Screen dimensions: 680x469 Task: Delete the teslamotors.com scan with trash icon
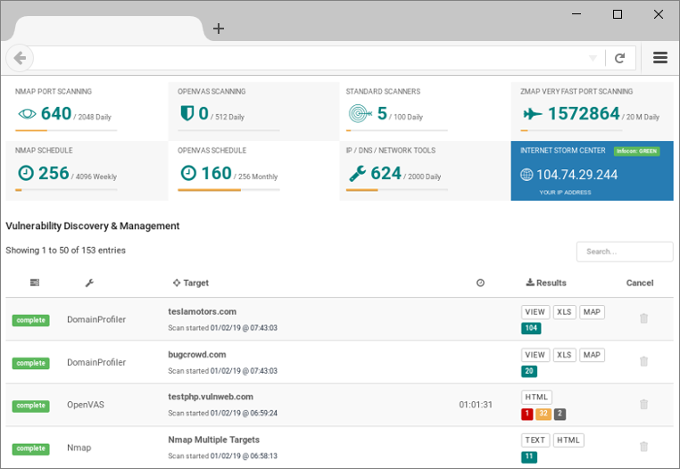(644, 318)
